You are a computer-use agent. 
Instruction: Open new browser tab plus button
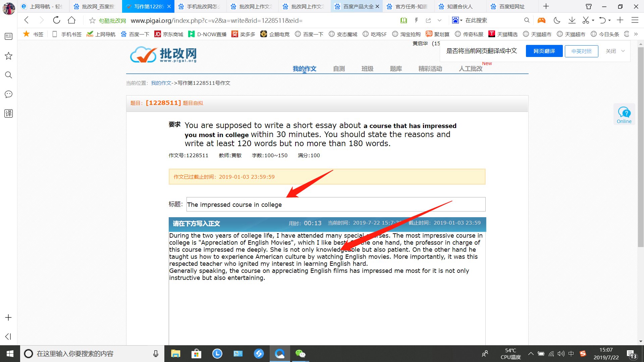(546, 6)
